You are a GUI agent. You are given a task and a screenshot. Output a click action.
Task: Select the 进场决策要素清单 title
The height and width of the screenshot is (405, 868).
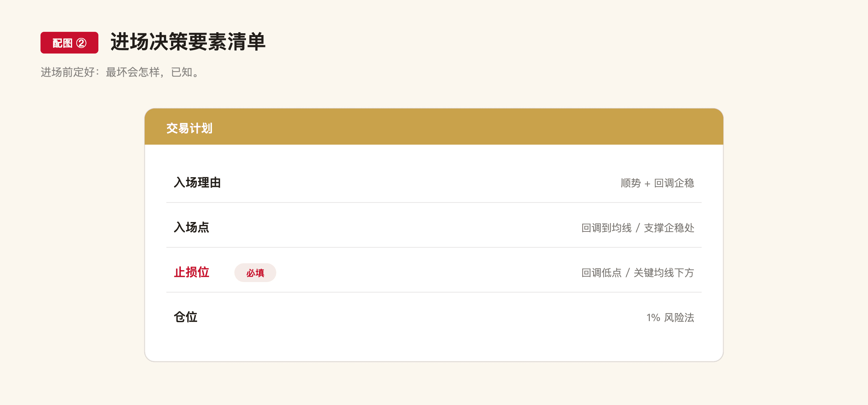(x=188, y=42)
